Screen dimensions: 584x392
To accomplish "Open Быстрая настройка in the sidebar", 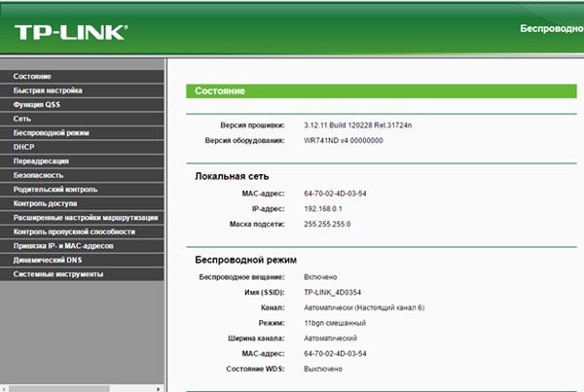I will pyautogui.click(x=82, y=90).
